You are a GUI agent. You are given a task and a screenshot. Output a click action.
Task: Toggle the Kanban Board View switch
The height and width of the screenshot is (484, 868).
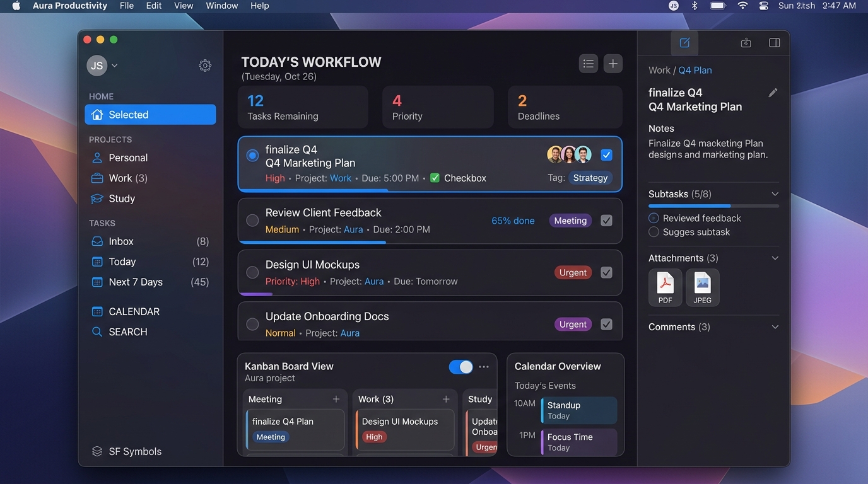click(x=461, y=367)
